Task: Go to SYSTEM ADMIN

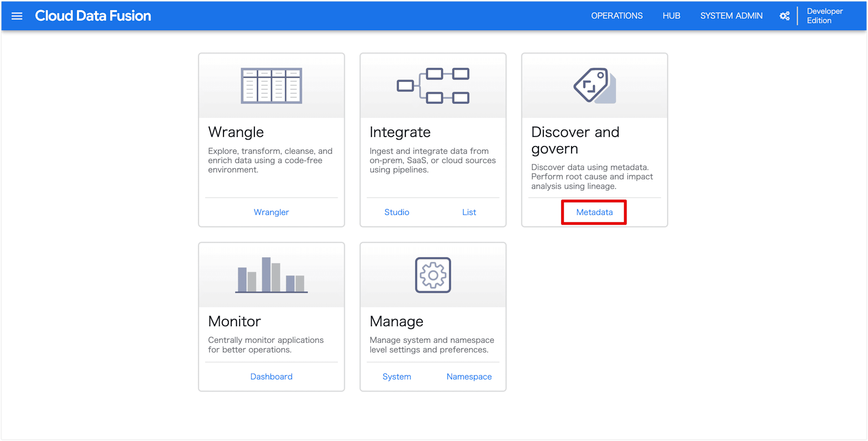Action: [731, 16]
